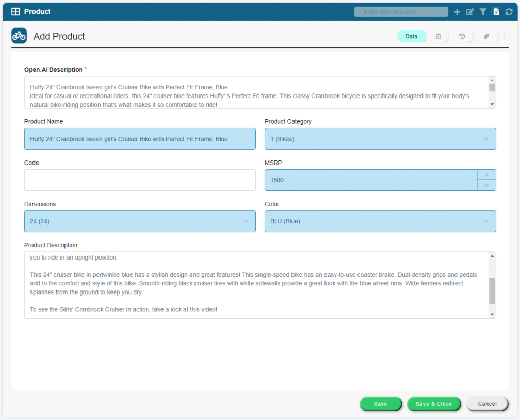Image resolution: width=520 pixels, height=420 pixels.
Task: Increase MSRP with the up arrow
Action: tap(486, 175)
